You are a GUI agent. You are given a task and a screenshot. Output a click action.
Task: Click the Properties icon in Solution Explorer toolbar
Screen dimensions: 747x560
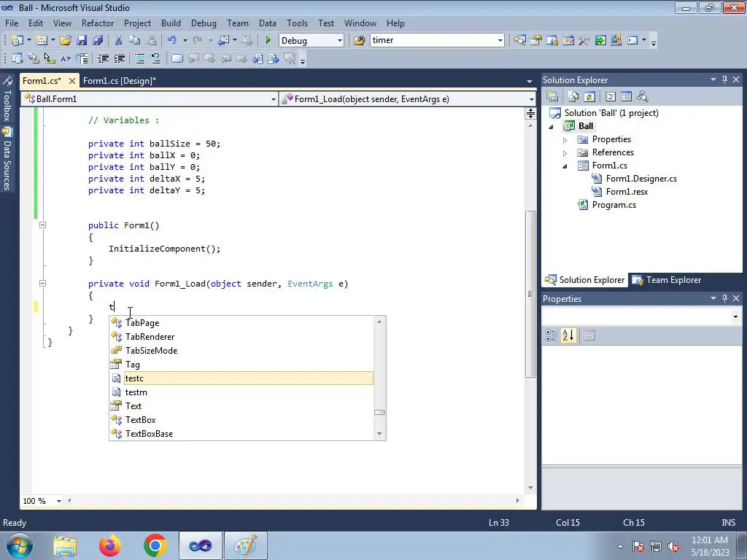click(552, 97)
